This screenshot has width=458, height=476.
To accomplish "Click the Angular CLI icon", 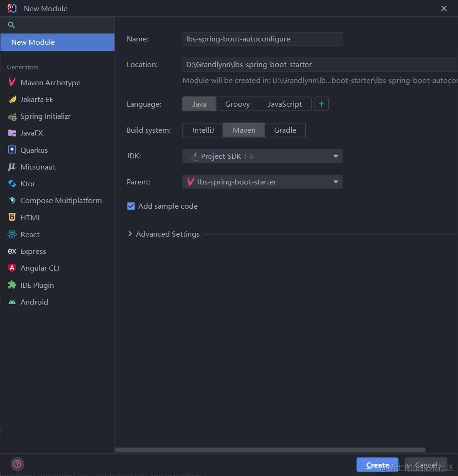I will tap(12, 268).
